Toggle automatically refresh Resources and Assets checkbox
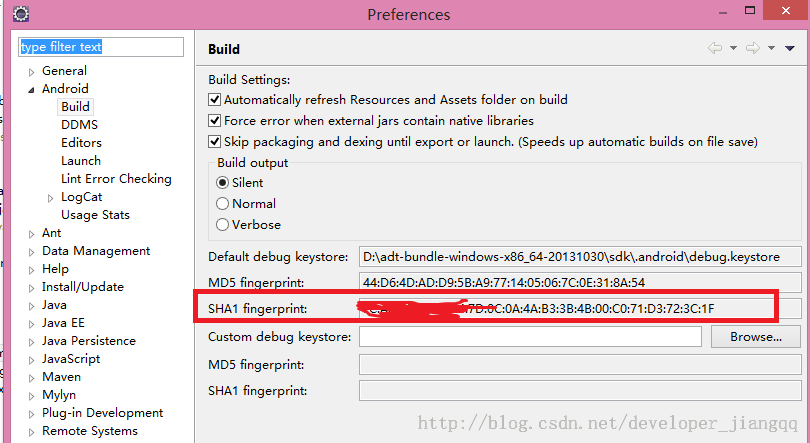810x443 pixels. (214, 100)
